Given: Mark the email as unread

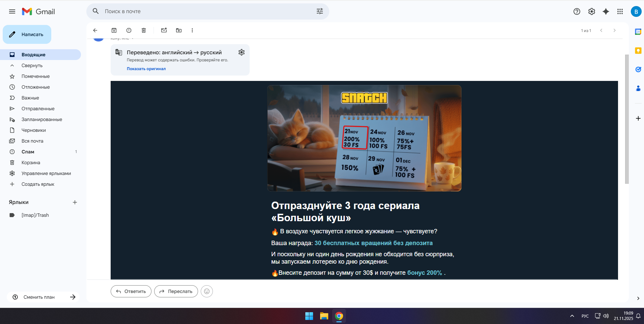Looking at the screenshot, I should (164, 30).
